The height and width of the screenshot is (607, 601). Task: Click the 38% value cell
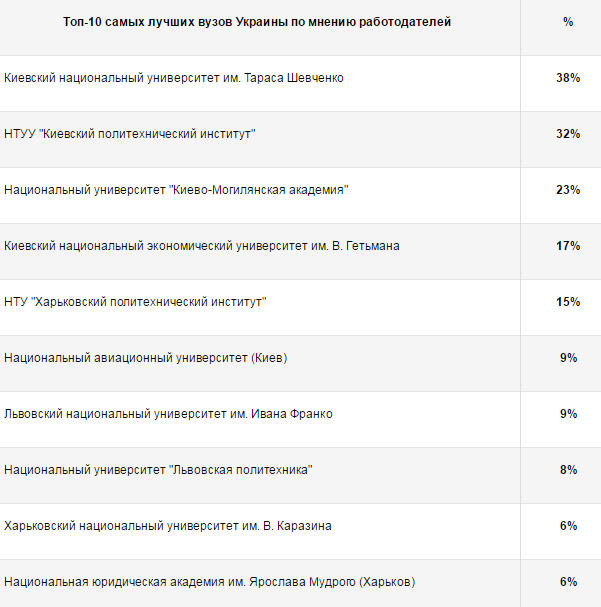click(x=568, y=78)
